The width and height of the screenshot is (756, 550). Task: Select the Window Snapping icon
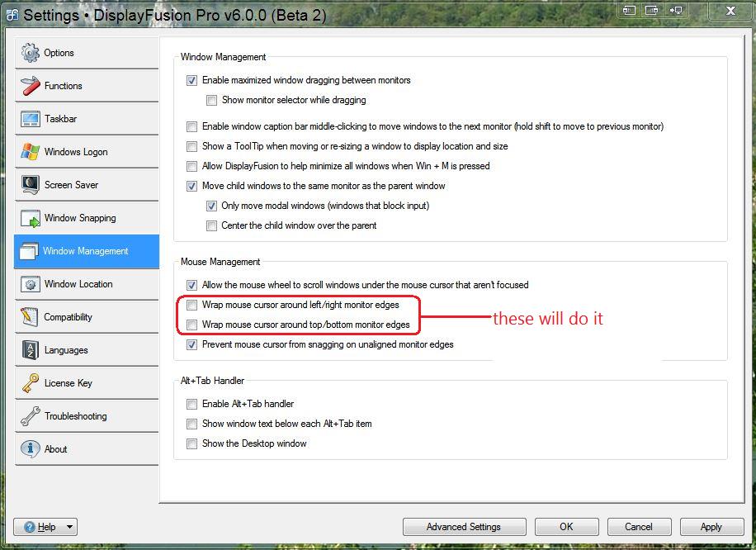click(x=31, y=218)
